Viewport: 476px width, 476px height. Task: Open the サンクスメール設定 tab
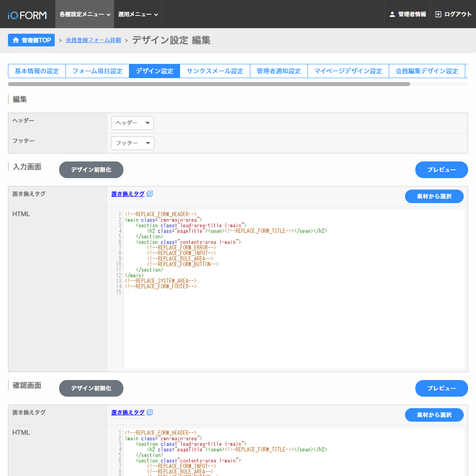tap(215, 71)
